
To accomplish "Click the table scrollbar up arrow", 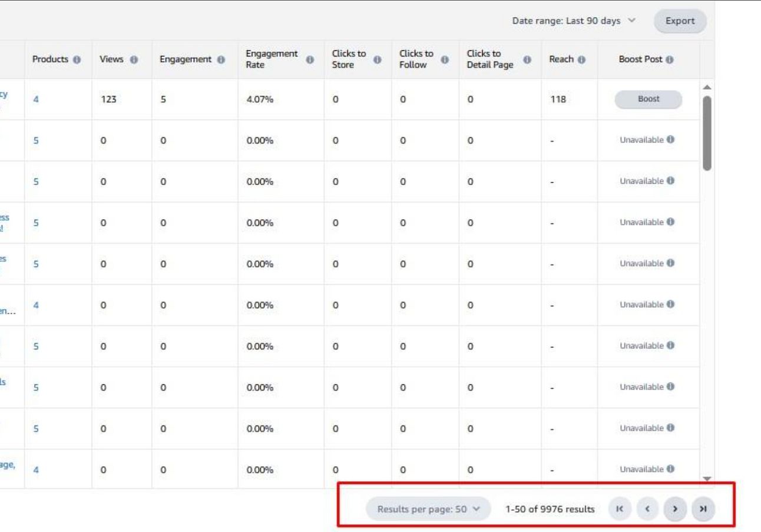I will click(x=707, y=87).
